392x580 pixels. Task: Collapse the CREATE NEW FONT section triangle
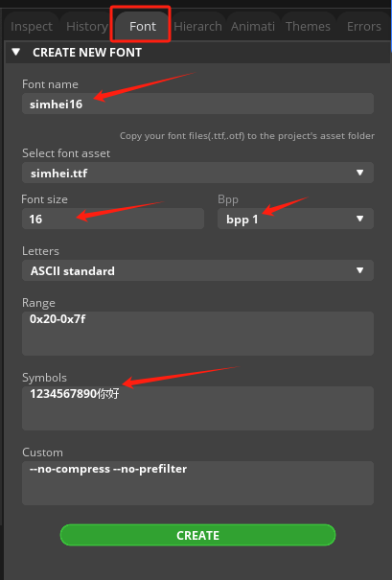pyautogui.click(x=16, y=52)
